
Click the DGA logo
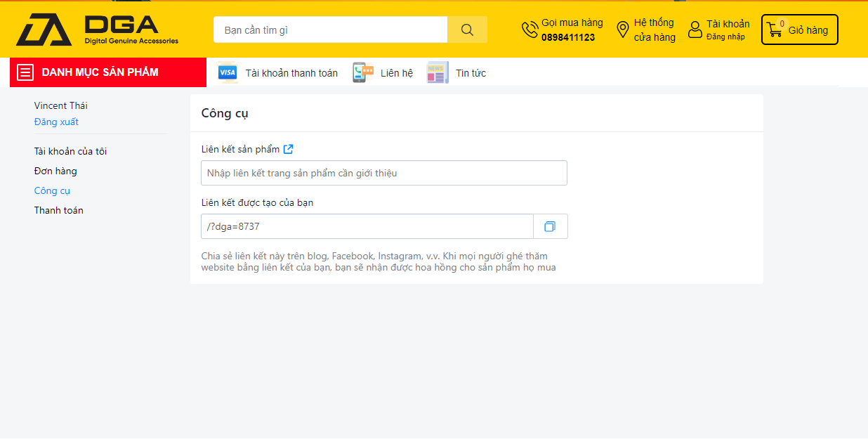pyautogui.click(x=97, y=30)
